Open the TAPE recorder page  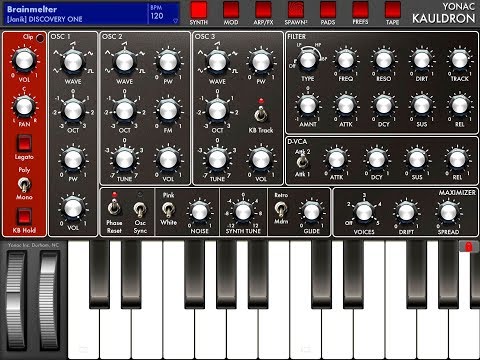coord(393,10)
